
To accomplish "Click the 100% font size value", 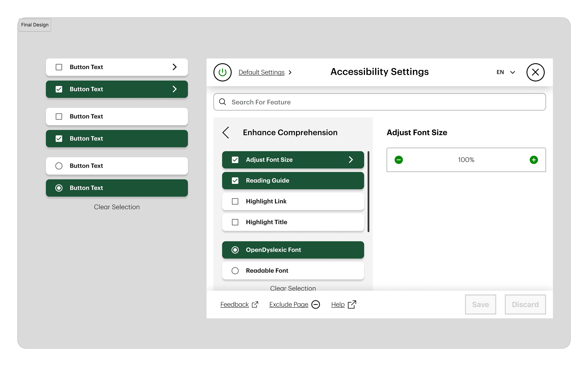I will click(466, 160).
